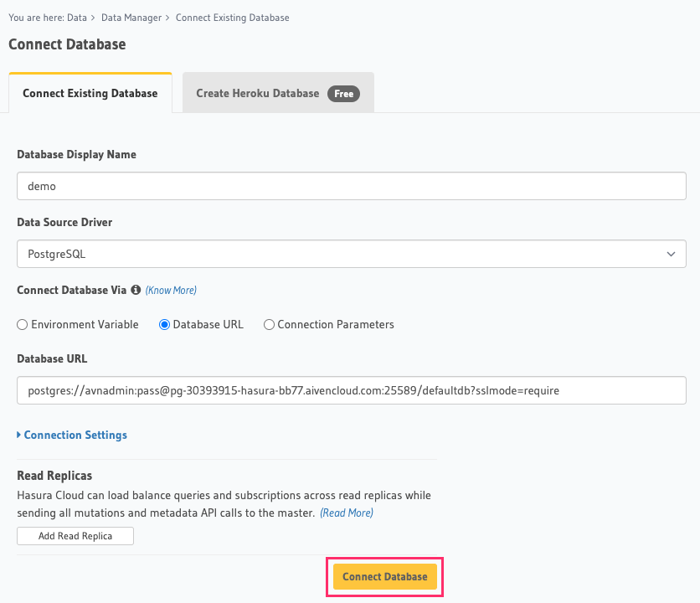
Task: Click the Connect Existing Database breadcrumb entry
Action: (x=232, y=17)
